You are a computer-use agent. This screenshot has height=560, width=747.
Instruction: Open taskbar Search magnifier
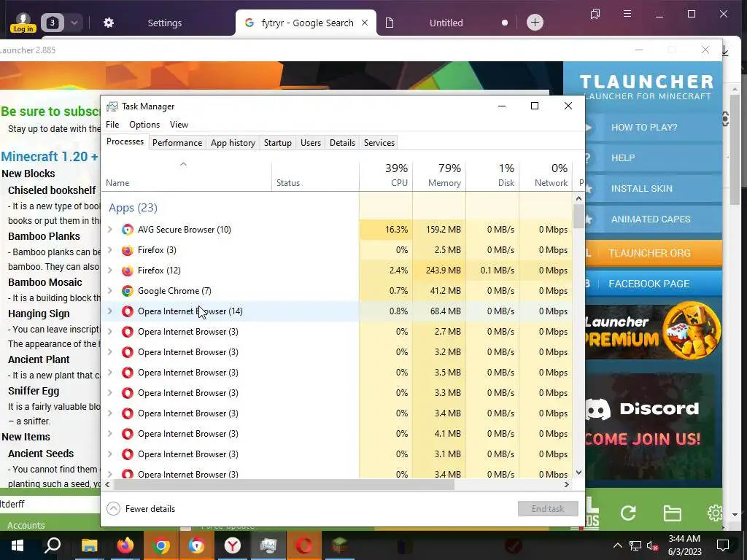(x=53, y=545)
